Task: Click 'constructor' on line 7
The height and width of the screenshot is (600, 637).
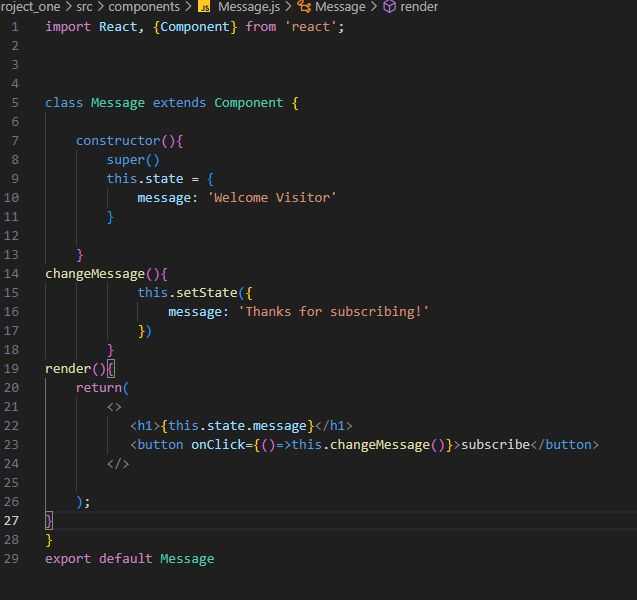Action: click(x=118, y=141)
